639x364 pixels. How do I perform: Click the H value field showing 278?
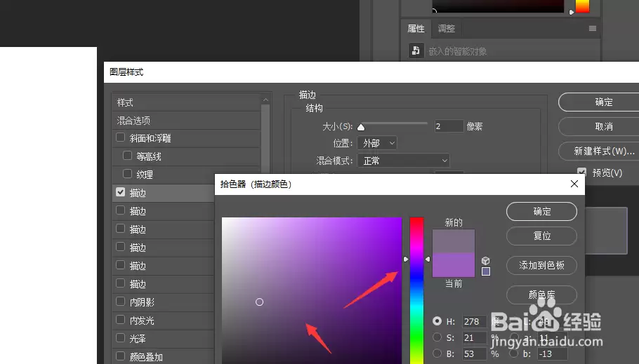coord(475,321)
